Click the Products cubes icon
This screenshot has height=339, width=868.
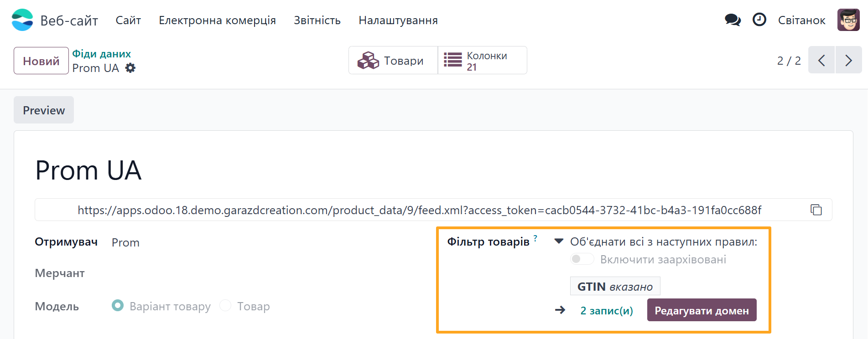coord(368,60)
